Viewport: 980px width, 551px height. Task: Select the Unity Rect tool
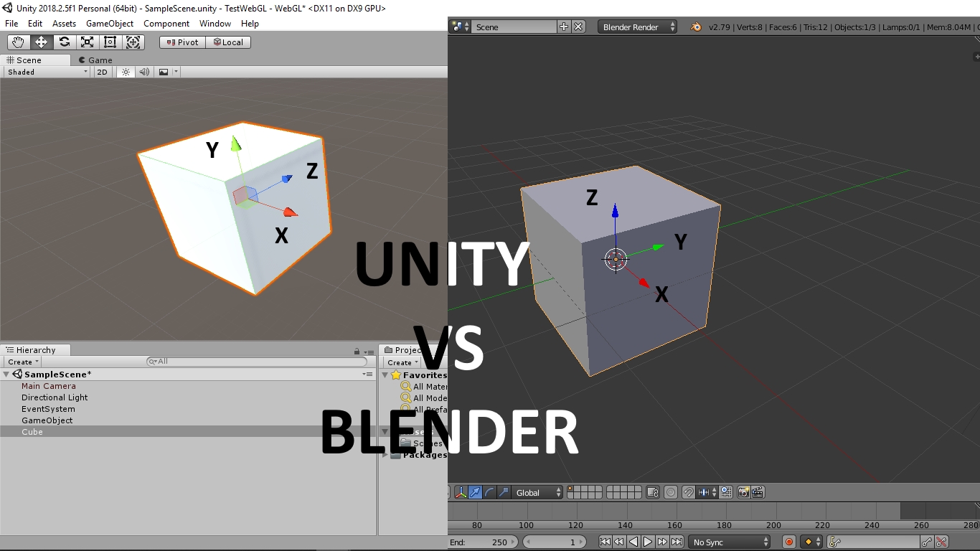pyautogui.click(x=110, y=42)
